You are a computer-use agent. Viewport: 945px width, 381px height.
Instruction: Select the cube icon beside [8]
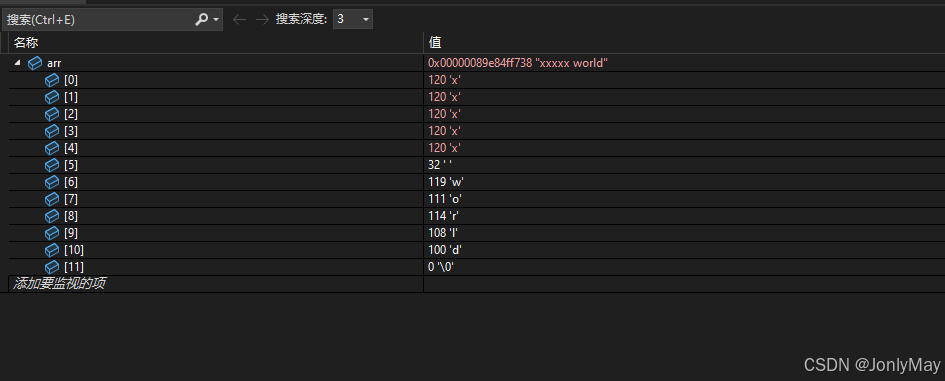[x=52, y=215]
